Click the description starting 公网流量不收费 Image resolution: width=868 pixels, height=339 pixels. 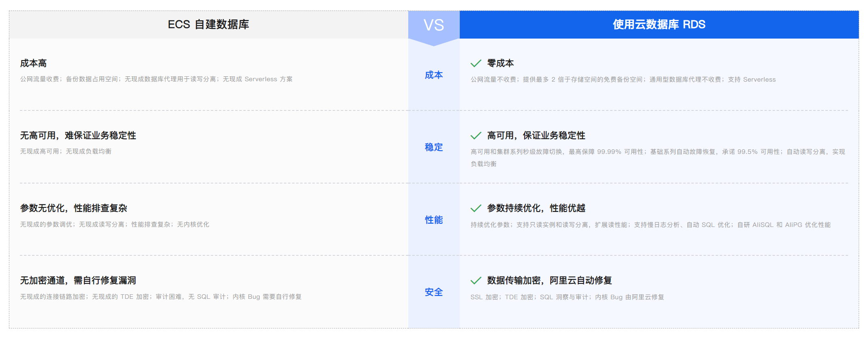[x=623, y=80]
